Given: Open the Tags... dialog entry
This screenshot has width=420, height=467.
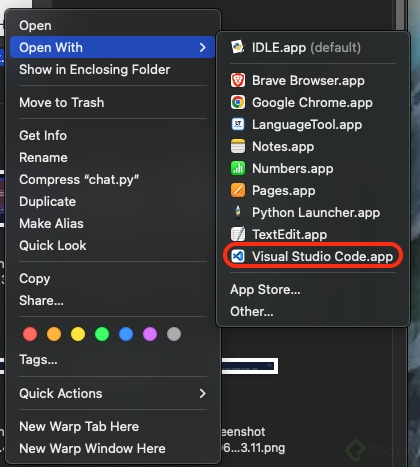Looking at the screenshot, I should click(x=113, y=359).
